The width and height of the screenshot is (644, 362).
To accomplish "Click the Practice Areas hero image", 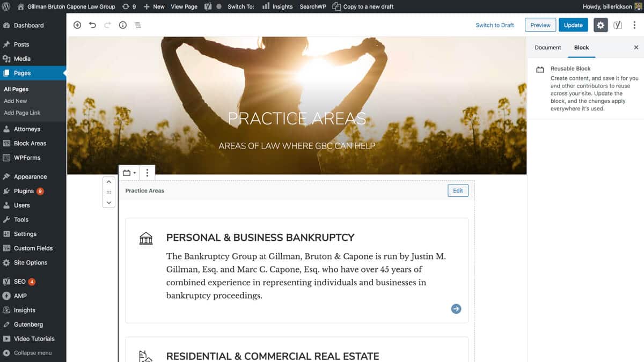I will pos(297,105).
